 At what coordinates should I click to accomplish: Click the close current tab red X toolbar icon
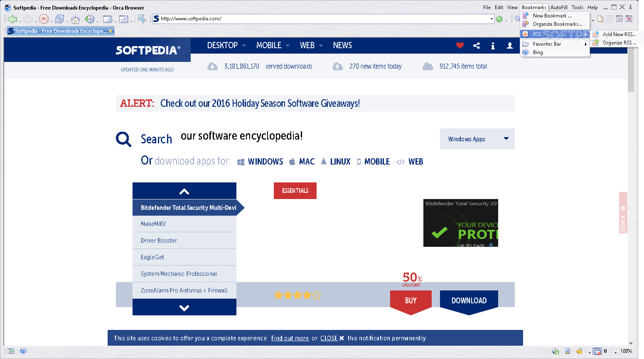pos(629,19)
